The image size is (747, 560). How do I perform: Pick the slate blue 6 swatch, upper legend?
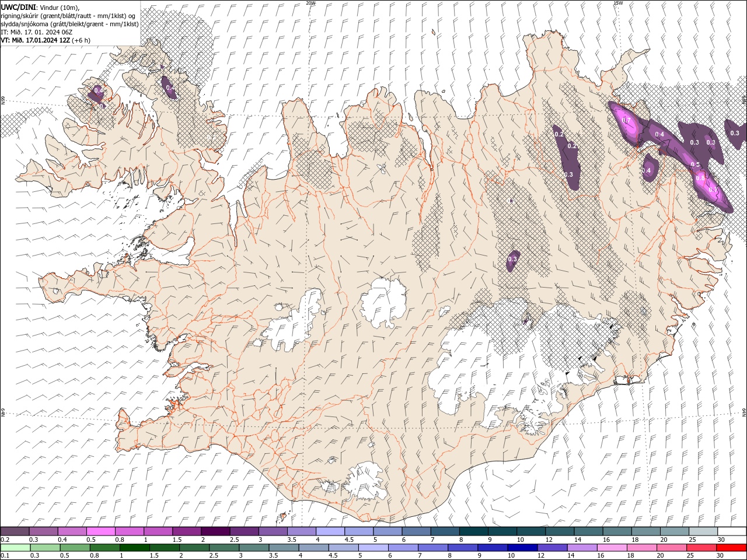point(417,531)
